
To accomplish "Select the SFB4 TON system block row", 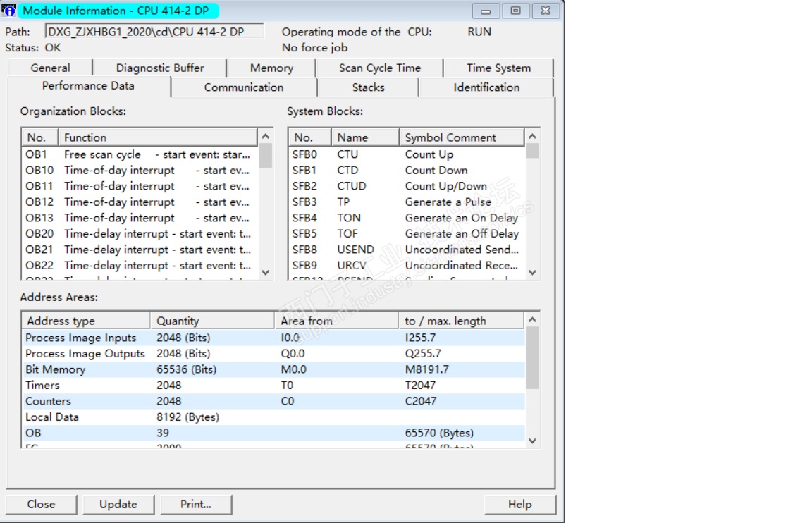I will 405,218.
